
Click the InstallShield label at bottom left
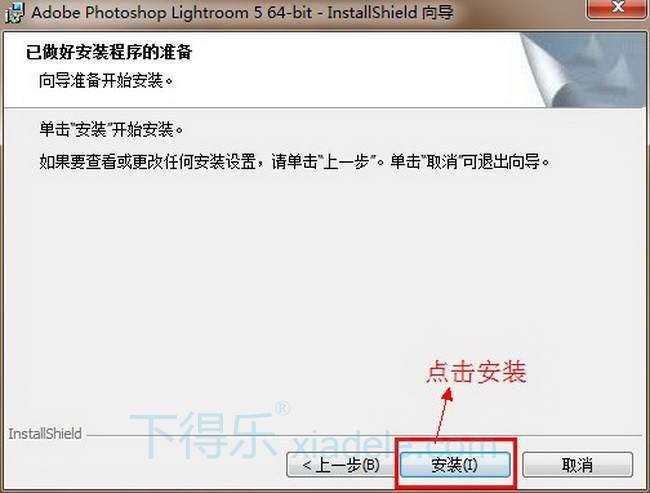(45, 434)
